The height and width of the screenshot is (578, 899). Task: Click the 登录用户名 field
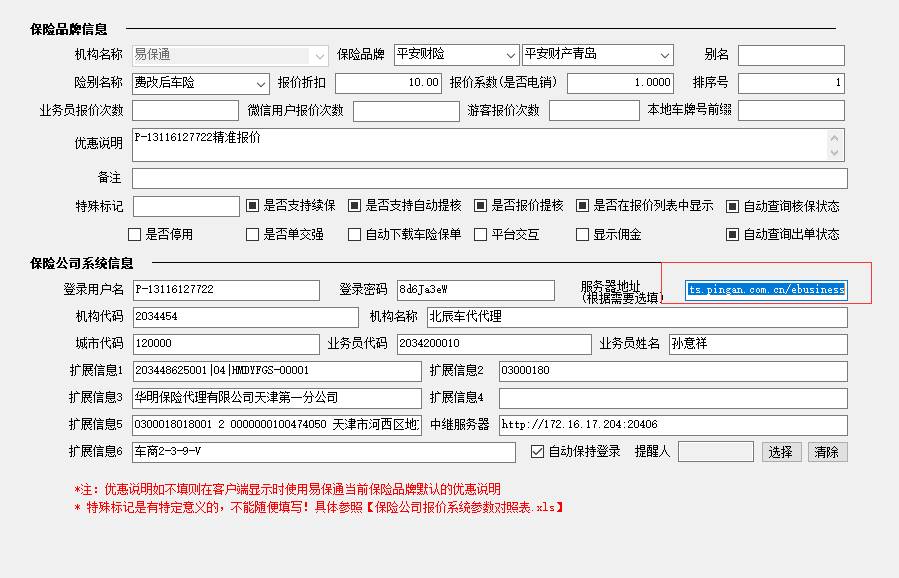pos(226,290)
